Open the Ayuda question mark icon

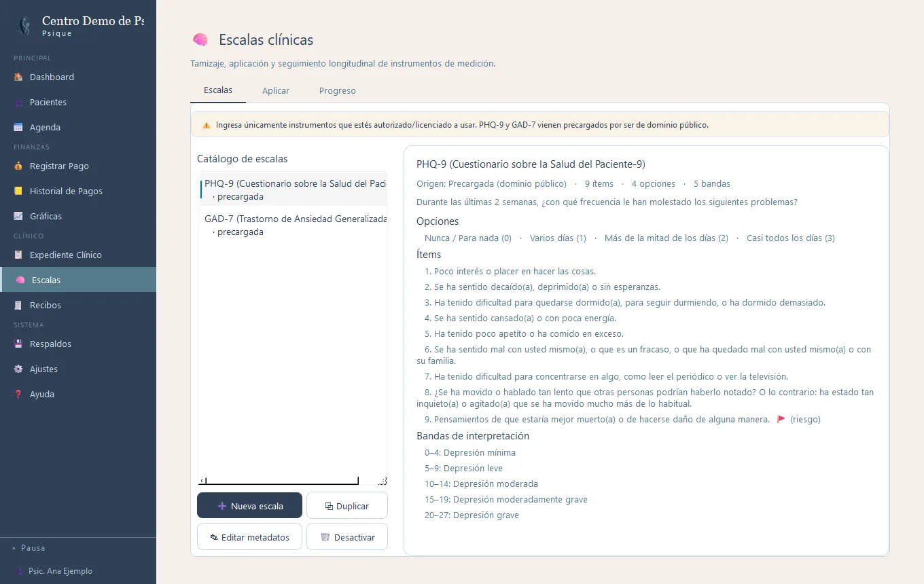pos(18,395)
